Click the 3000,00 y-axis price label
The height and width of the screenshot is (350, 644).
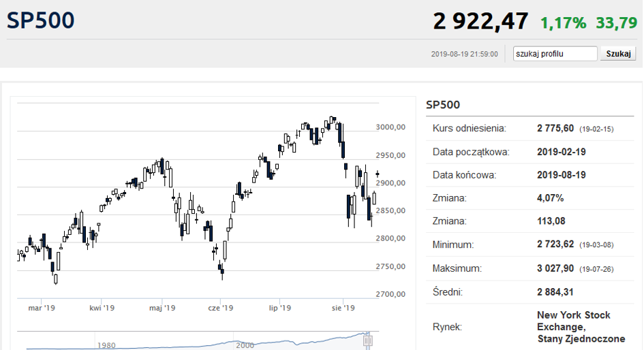tap(390, 127)
